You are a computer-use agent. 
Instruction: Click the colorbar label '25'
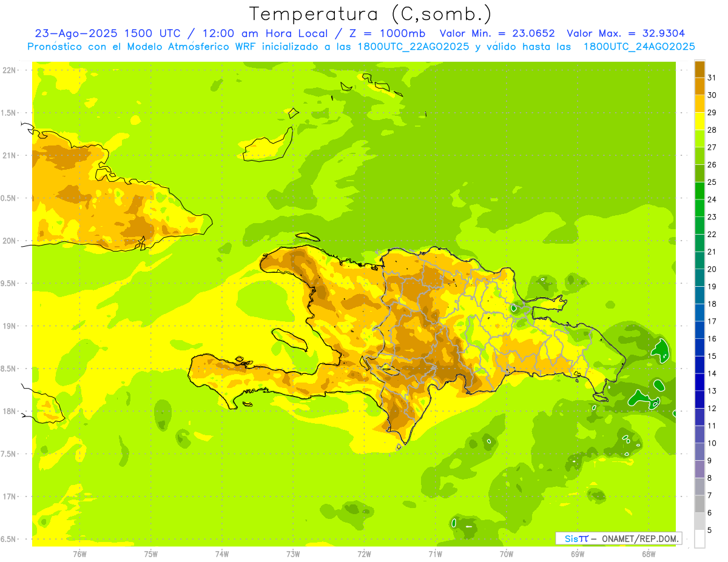click(712, 182)
